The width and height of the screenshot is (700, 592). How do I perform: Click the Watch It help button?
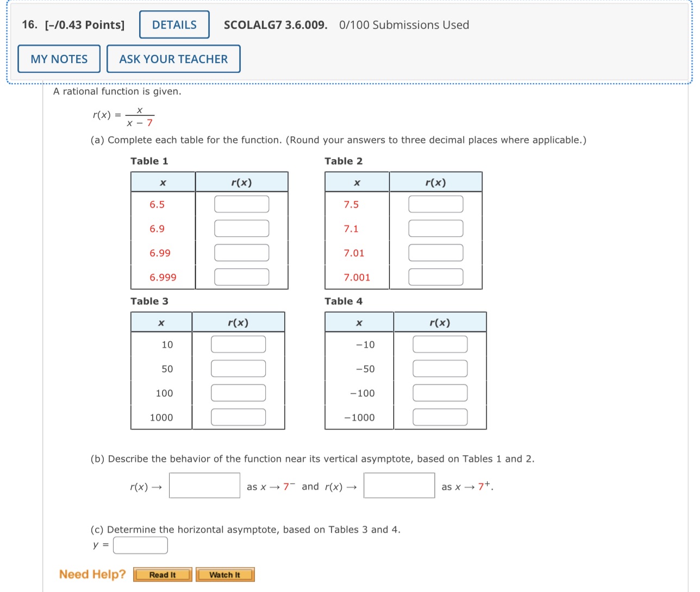click(x=225, y=574)
